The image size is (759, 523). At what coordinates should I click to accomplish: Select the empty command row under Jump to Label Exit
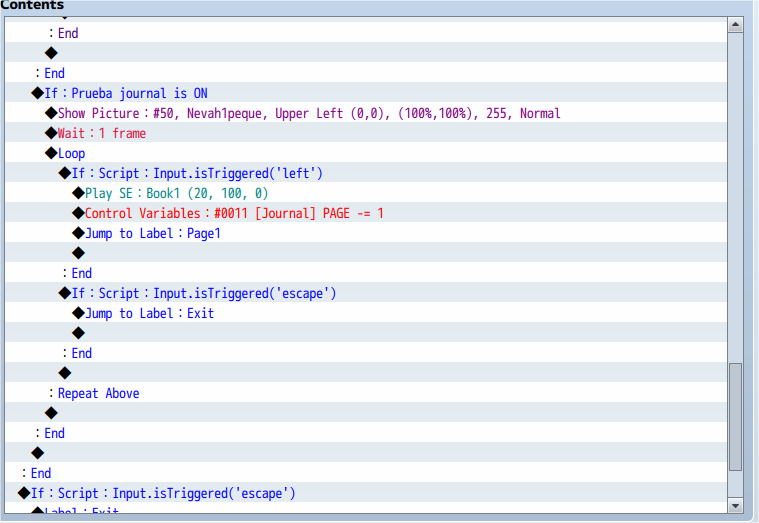coord(365,333)
